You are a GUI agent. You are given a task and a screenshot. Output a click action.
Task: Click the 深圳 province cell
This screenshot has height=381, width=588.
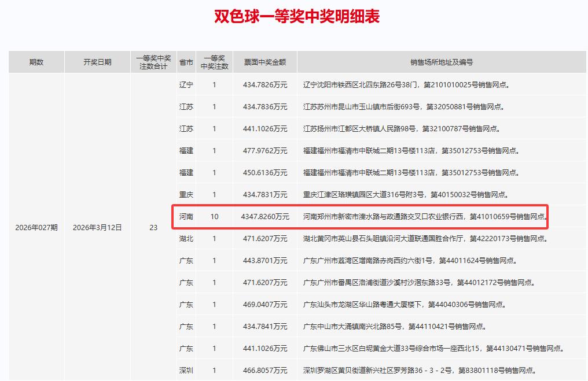(186, 370)
